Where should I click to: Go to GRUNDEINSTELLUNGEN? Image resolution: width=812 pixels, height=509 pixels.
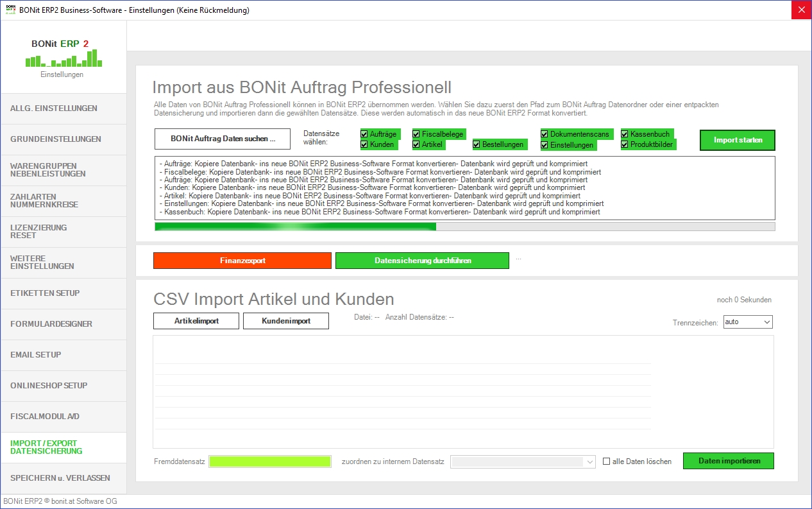pyautogui.click(x=63, y=139)
